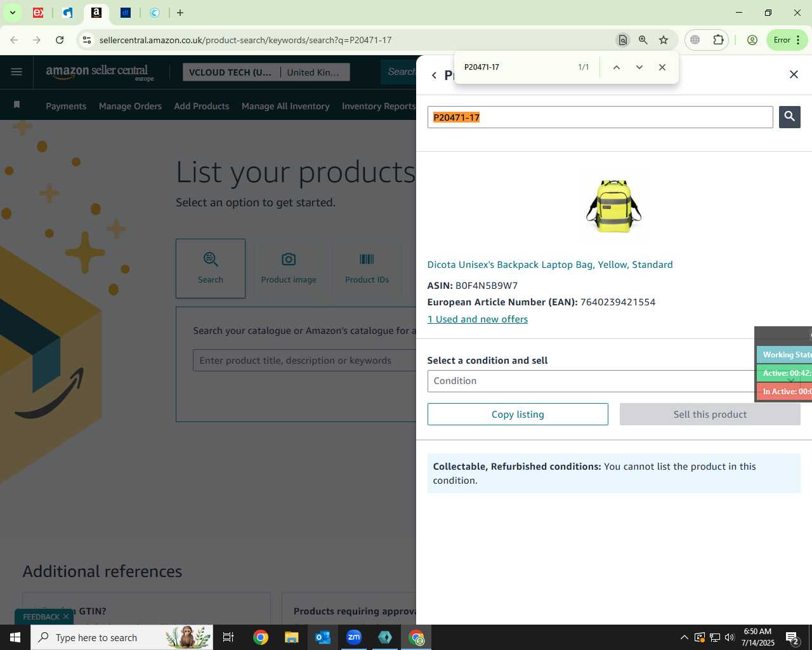Click the Copy listing button
812x650 pixels.
[518, 415]
